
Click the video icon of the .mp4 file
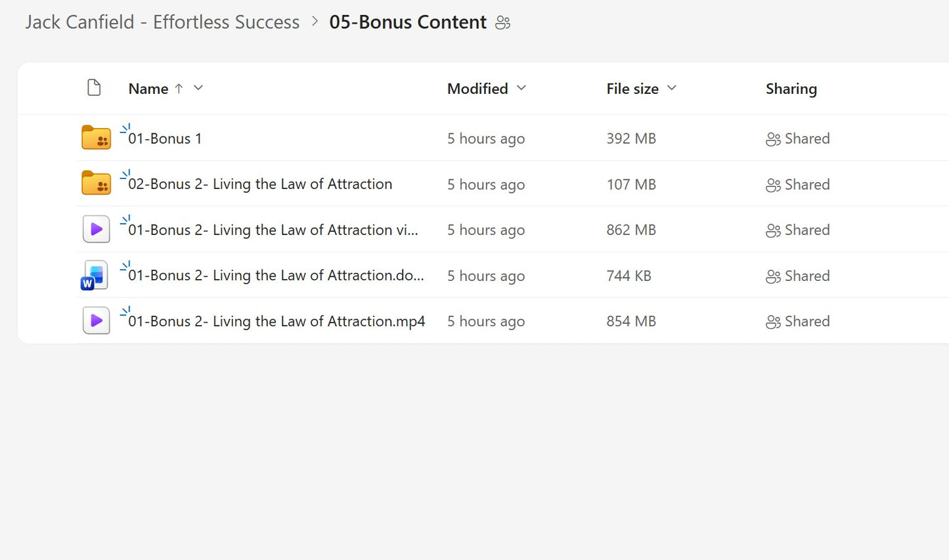click(96, 321)
